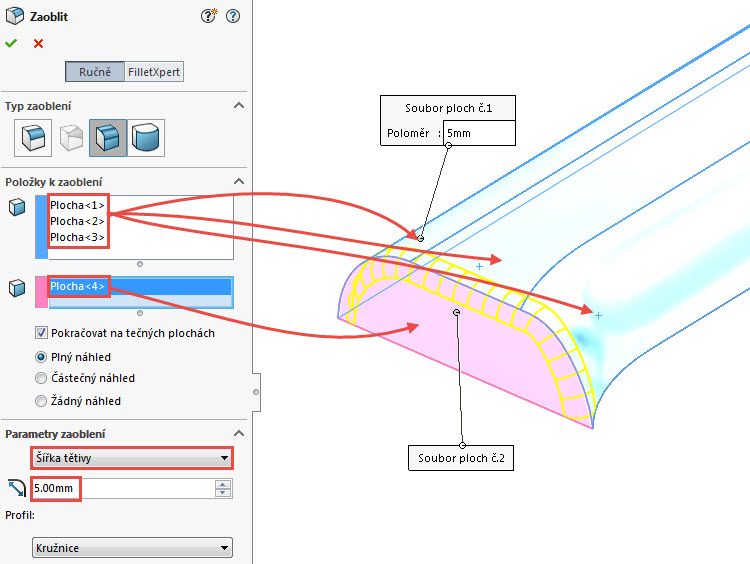750x564 pixels.
Task: Select Plocha<2> in face list
Action: pos(77,221)
